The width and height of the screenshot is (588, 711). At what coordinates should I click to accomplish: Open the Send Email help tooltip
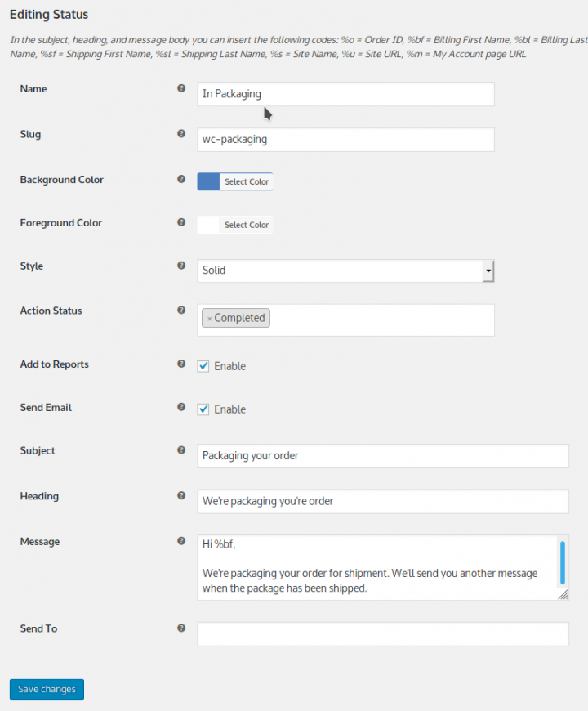[180, 406]
